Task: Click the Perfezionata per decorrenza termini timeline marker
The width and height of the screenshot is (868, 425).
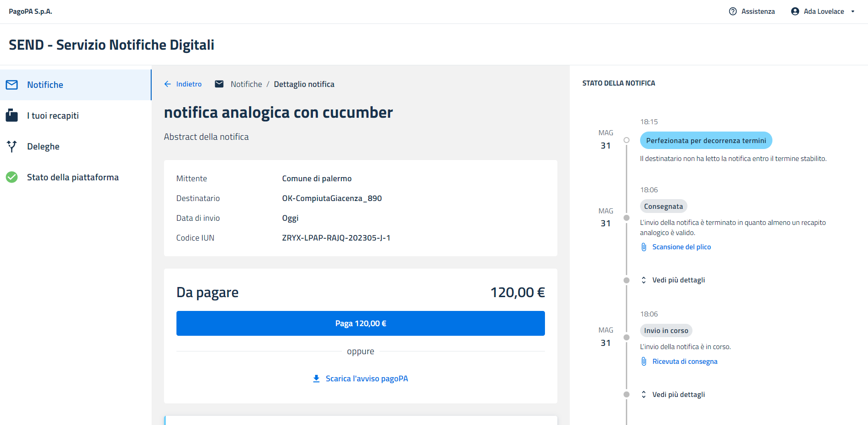Action: point(626,140)
